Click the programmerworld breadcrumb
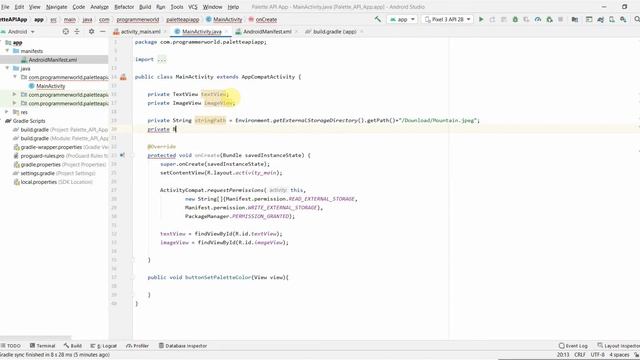The width and height of the screenshot is (640, 360). (138, 19)
